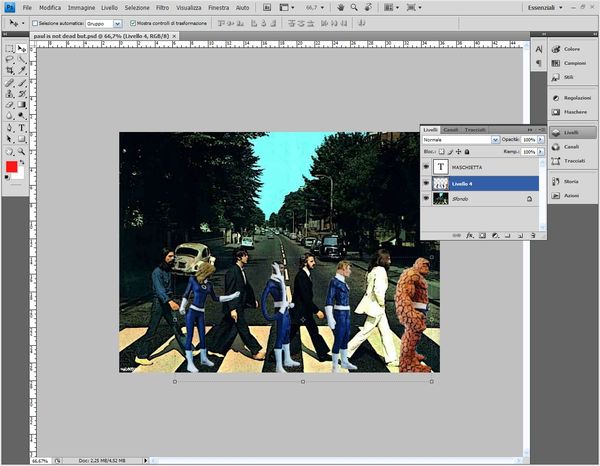
Task: Select the Eyedropper tool
Action: tap(21, 70)
